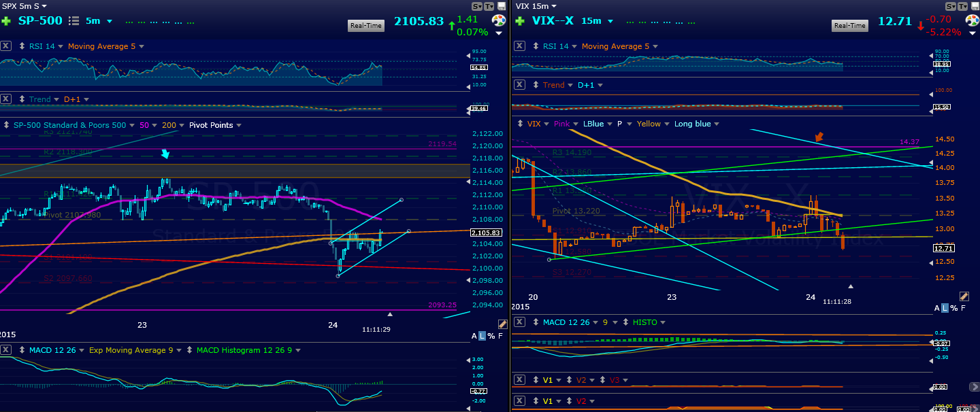Click the HISTO label on VIX chart
Viewport: 980px width, 412px height.
point(646,322)
